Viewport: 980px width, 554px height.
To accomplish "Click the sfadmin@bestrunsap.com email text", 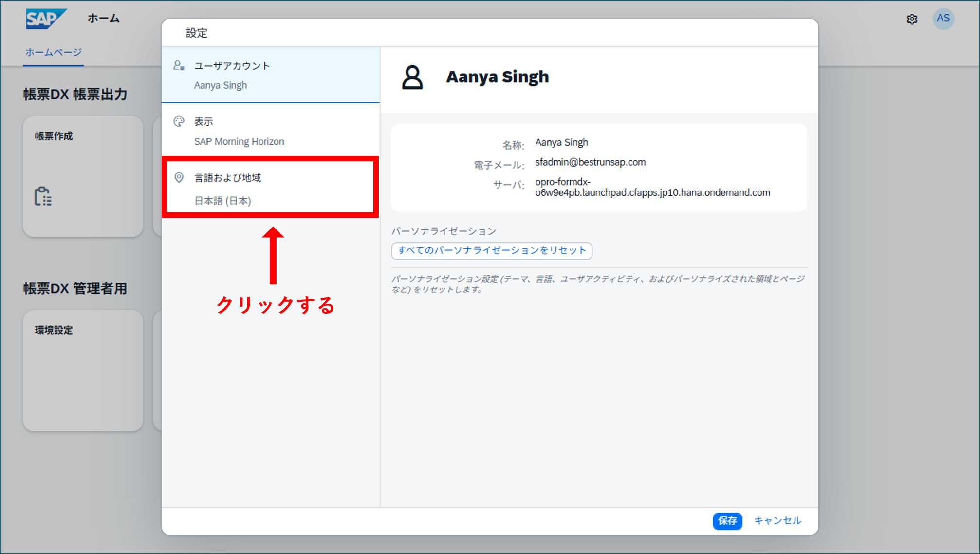I will click(590, 162).
